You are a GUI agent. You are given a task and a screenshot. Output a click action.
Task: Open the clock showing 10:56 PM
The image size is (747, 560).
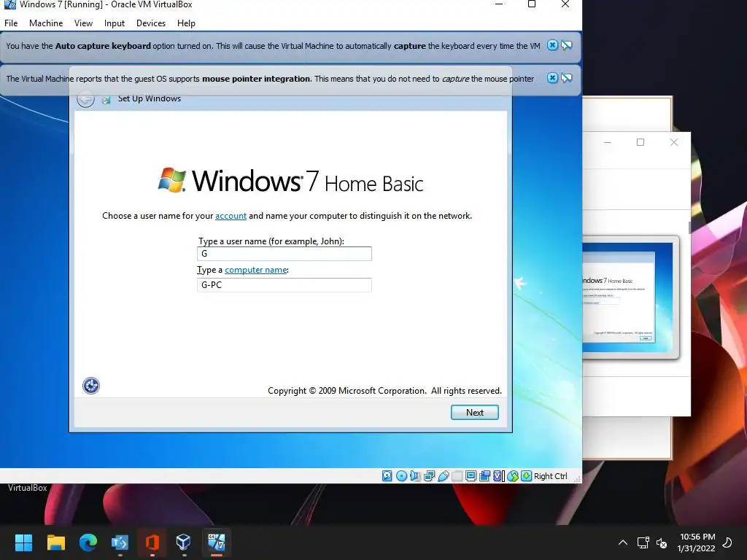click(697, 542)
